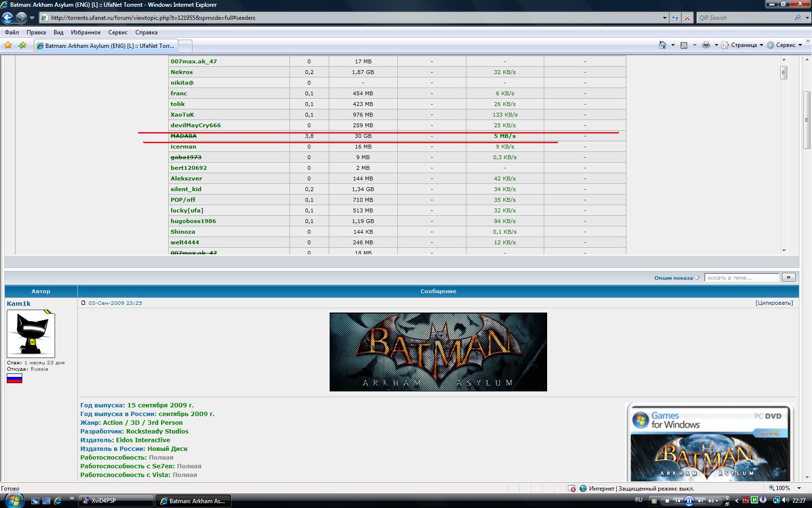Focus the 'искать в теме' search field

pos(742,278)
